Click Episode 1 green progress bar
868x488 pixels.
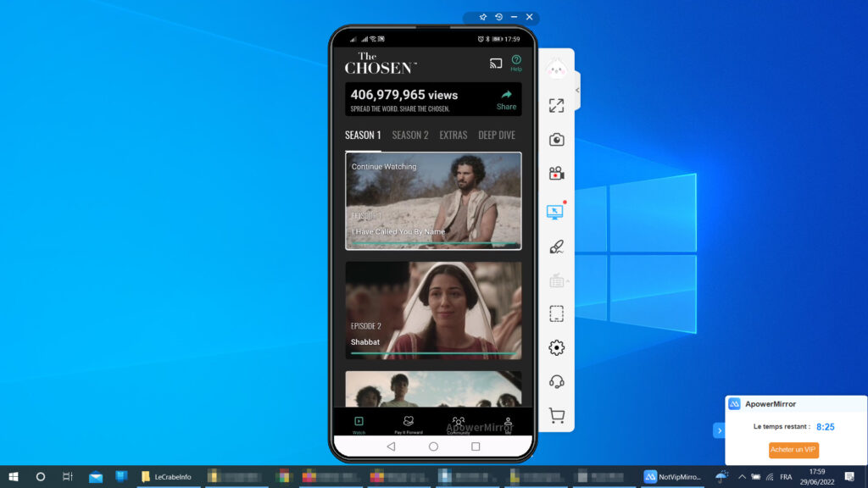(x=433, y=243)
